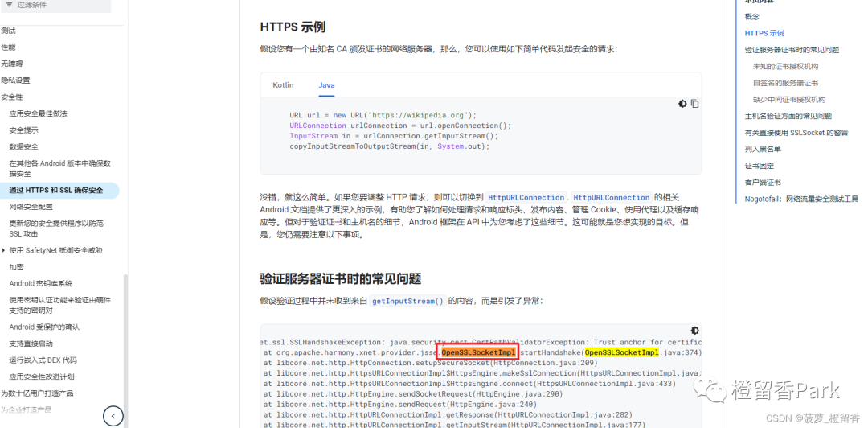Toggle dark theme on the exception stack trace

695,331
